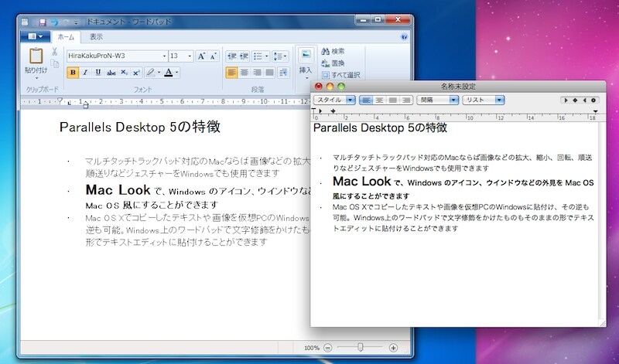
Task: Select center alignment in WordPad ribbon
Action: 245,73
